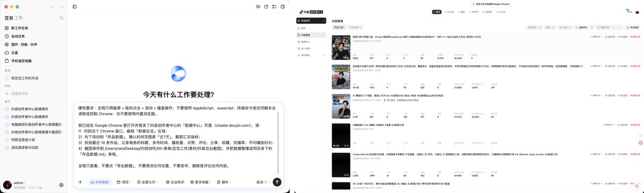Viewport: 644px width, 193px height.
Task: Open the 审核状态 filter dropdown
Action: (x=535, y=27)
